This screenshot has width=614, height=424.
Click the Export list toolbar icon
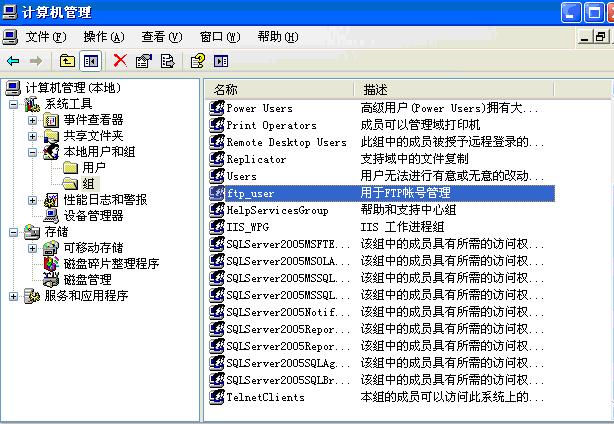pyautogui.click(x=168, y=60)
